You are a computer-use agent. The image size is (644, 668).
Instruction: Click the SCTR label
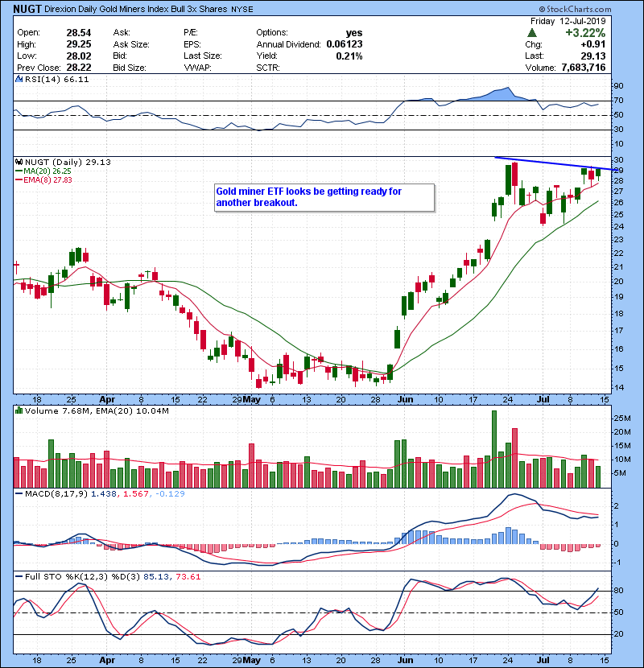[267, 68]
